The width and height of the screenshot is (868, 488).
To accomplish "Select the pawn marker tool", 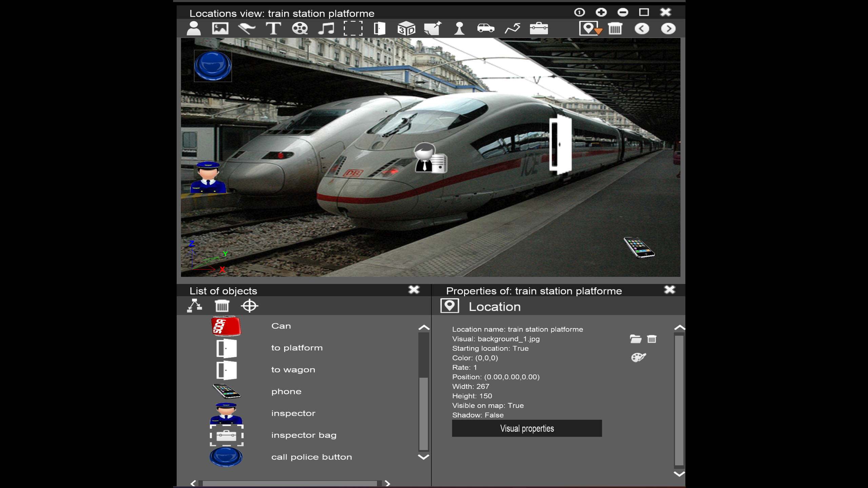I will coord(459,28).
